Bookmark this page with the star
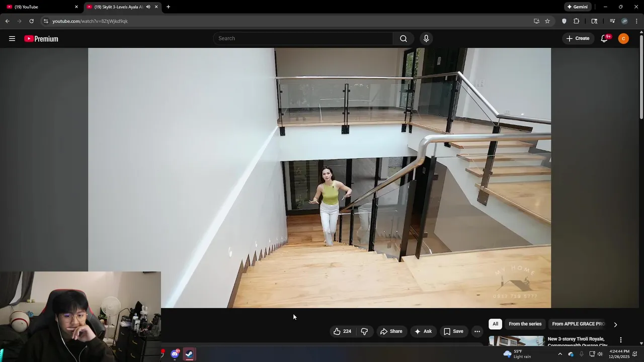This screenshot has height=362, width=644. click(547, 21)
